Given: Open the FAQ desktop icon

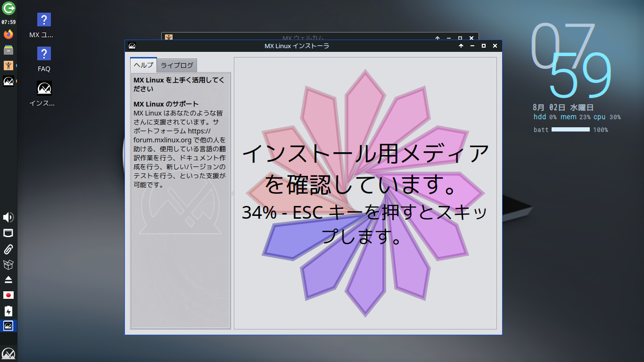Looking at the screenshot, I should [44, 60].
